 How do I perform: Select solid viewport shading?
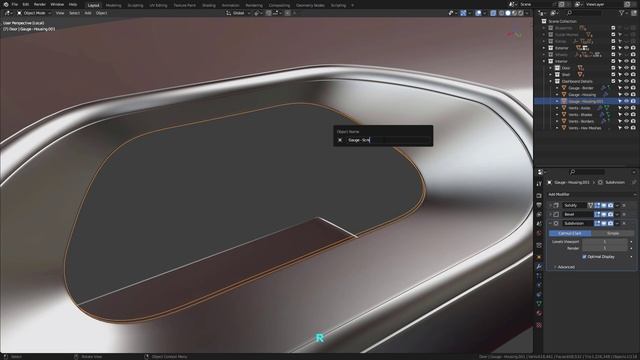coord(508,13)
